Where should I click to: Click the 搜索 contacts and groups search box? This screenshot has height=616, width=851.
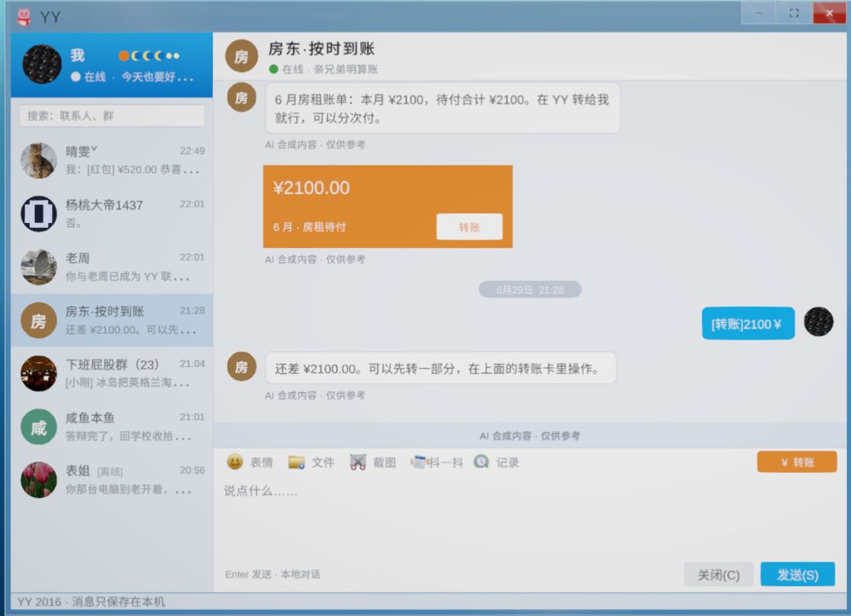[112, 116]
